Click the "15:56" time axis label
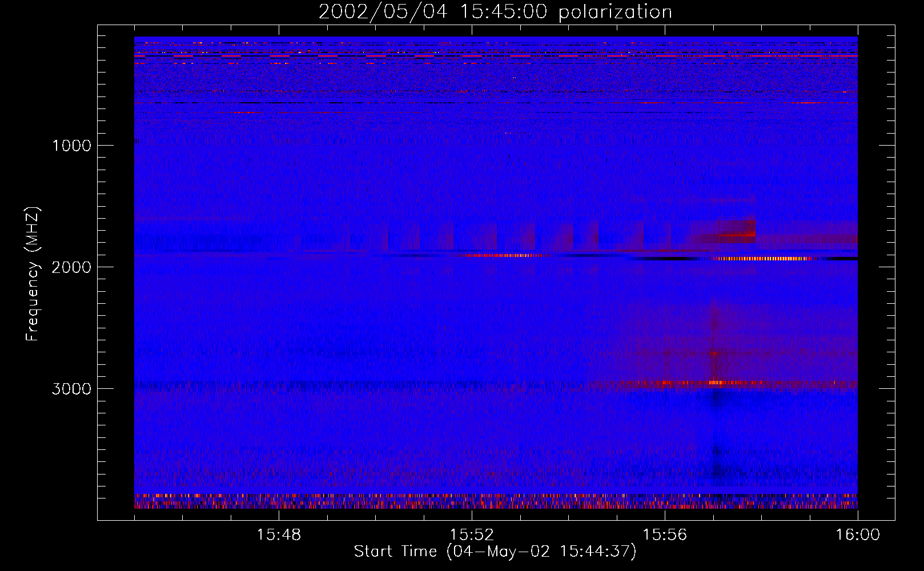The width and height of the screenshot is (924, 571). [665, 535]
